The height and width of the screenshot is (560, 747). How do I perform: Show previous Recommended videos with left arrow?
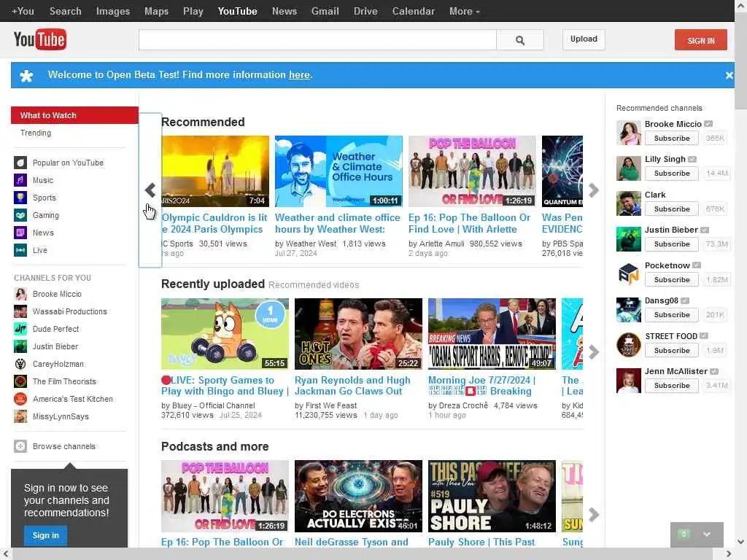(x=150, y=190)
